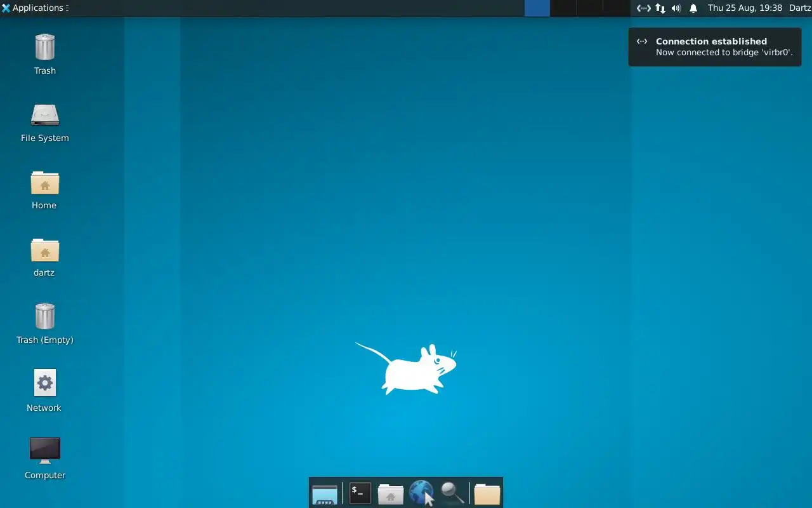This screenshot has width=812, height=508.
Task: Open the Trash desktop icon
Action: (44, 48)
